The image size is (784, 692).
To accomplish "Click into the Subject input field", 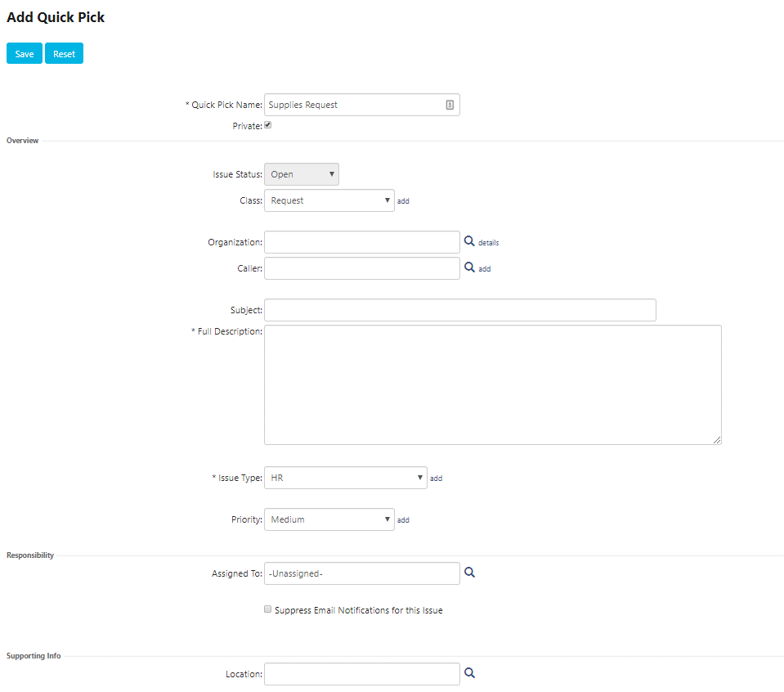I will pos(460,310).
